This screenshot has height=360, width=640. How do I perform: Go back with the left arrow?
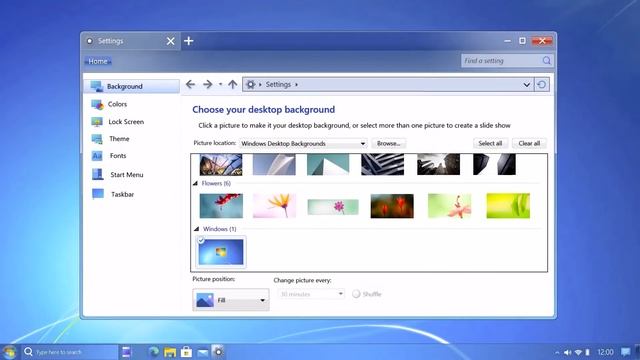190,84
